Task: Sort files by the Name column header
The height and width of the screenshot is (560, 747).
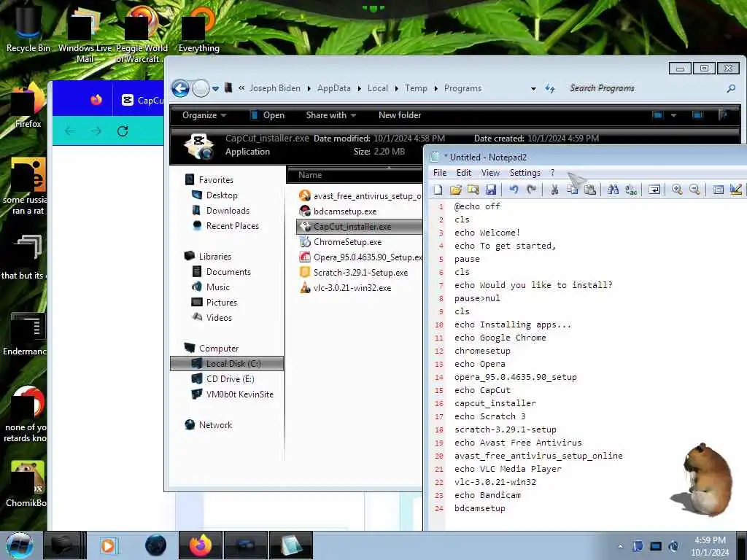Action: [x=355, y=175]
